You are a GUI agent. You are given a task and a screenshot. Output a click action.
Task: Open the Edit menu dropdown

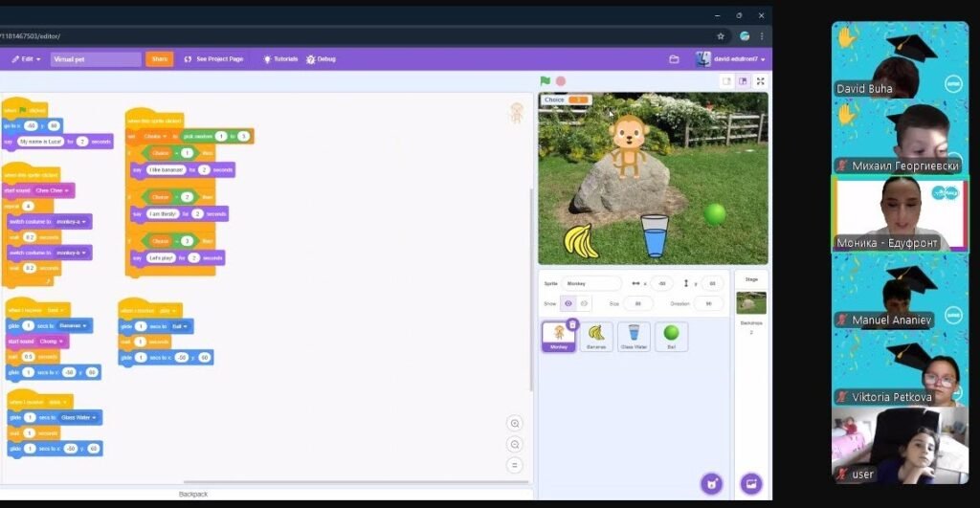(x=26, y=59)
